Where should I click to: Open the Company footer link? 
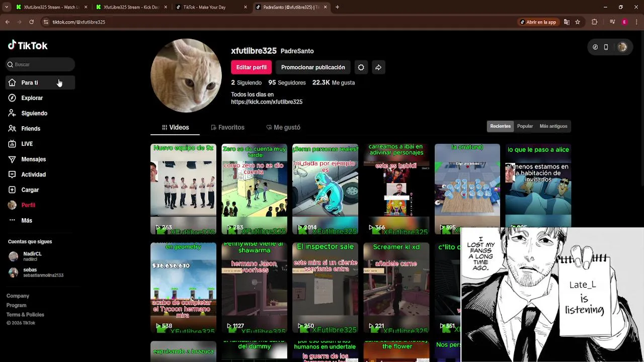pyautogui.click(x=18, y=296)
